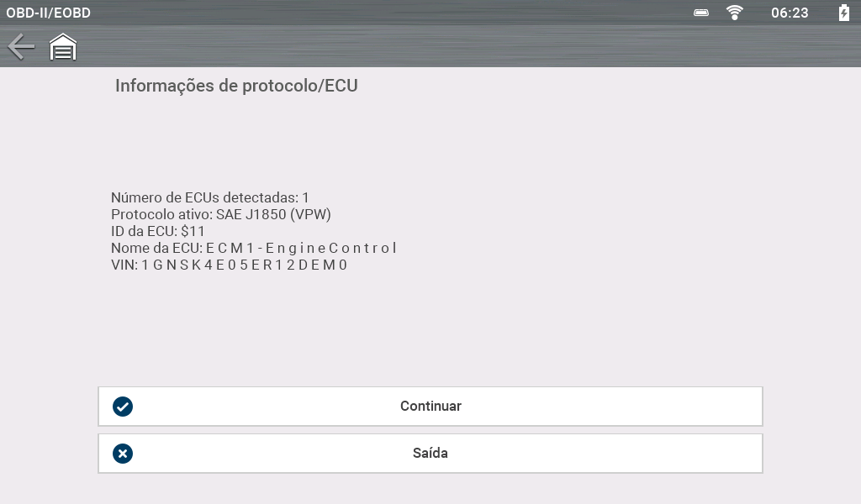Viewport: 861px width, 504px height.
Task: Tap the Wi-Fi signal icon
Action: coord(735,13)
